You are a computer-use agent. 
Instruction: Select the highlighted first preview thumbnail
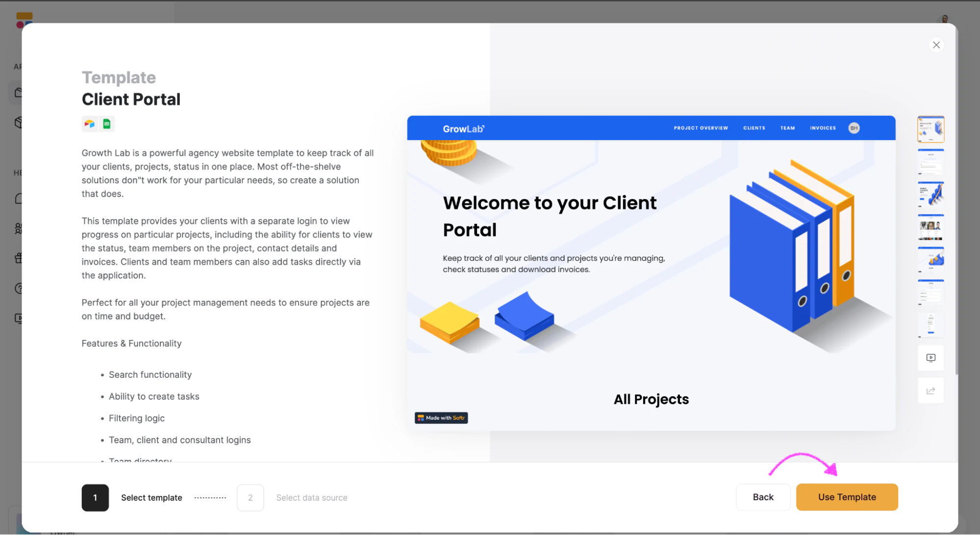pyautogui.click(x=930, y=129)
